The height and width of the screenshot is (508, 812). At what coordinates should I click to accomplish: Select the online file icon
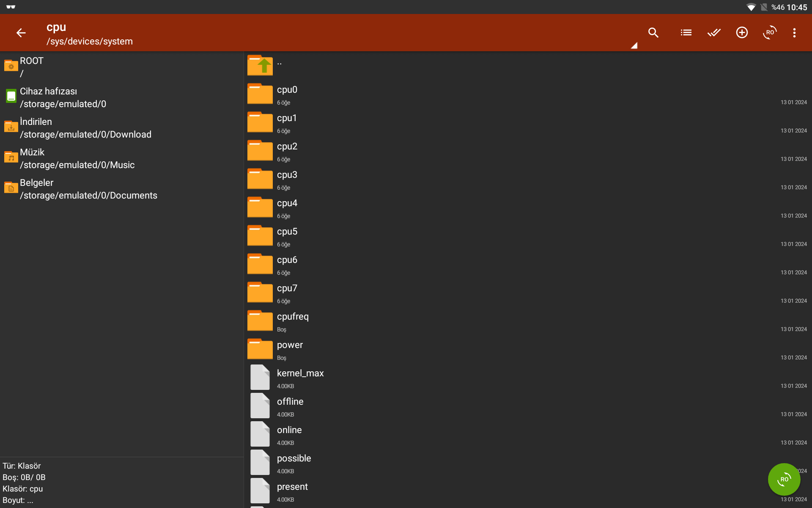[x=260, y=434]
